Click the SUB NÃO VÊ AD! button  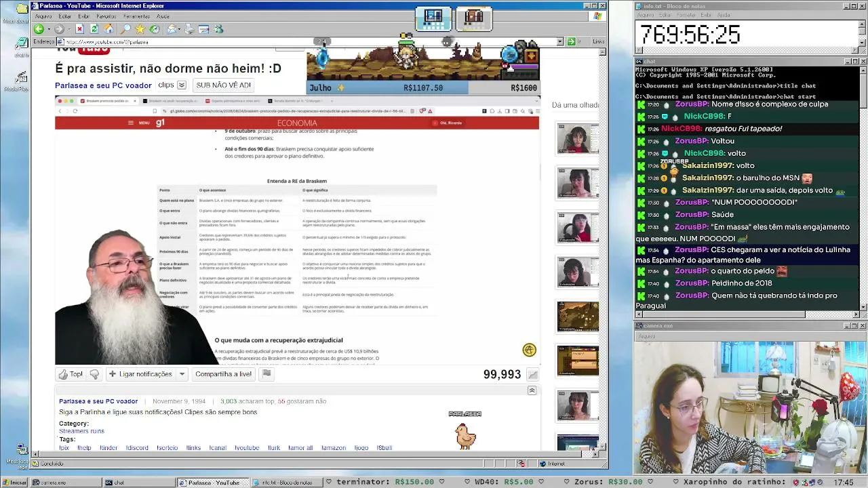[x=223, y=85]
